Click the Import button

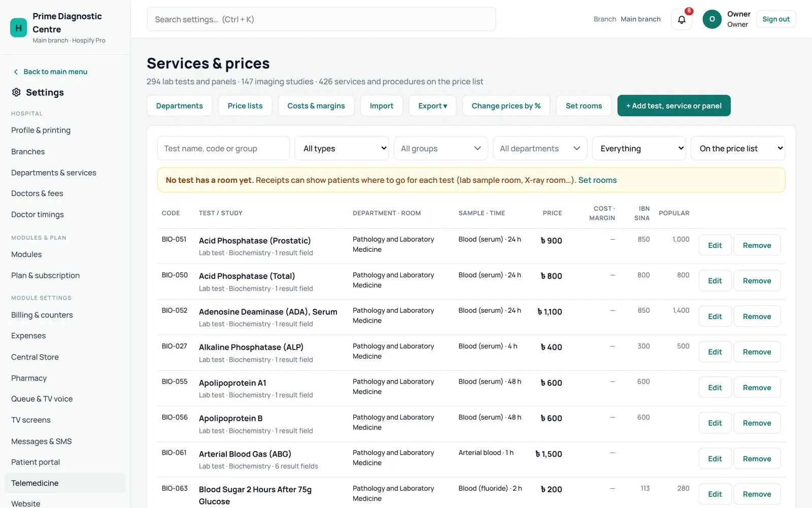pos(382,106)
